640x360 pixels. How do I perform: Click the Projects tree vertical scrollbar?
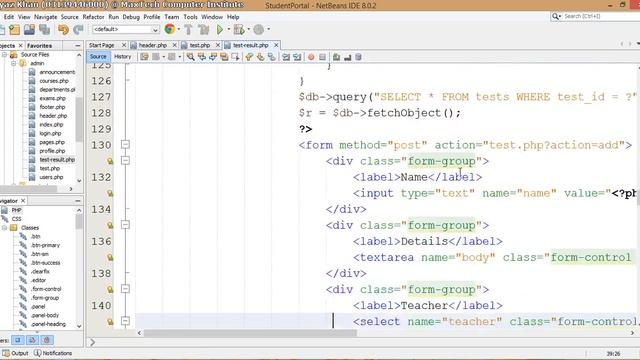tap(79, 119)
